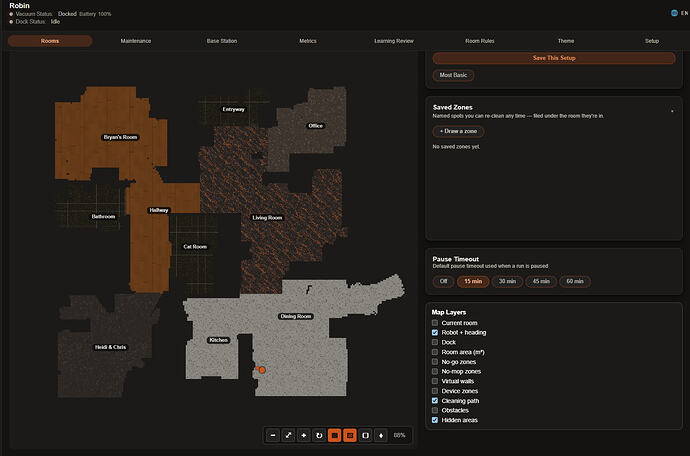Toggle the second orange map toolbar button
The width and height of the screenshot is (690, 456).
pos(350,435)
